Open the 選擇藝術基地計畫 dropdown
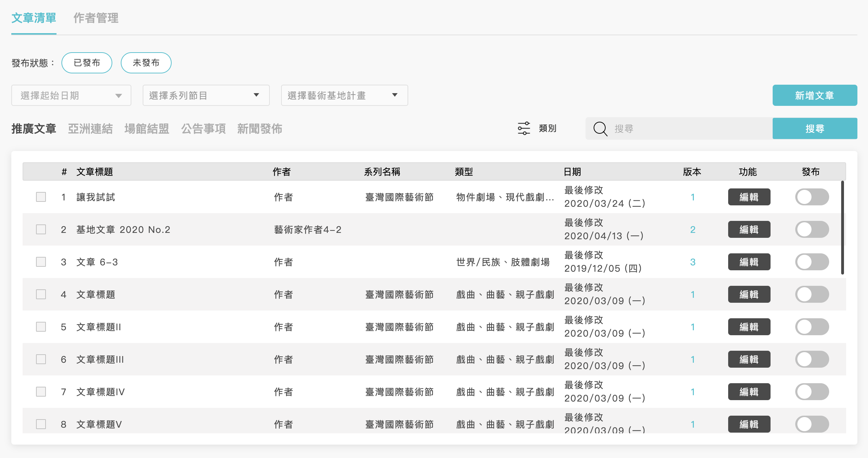This screenshot has height=458, width=868. pos(344,95)
